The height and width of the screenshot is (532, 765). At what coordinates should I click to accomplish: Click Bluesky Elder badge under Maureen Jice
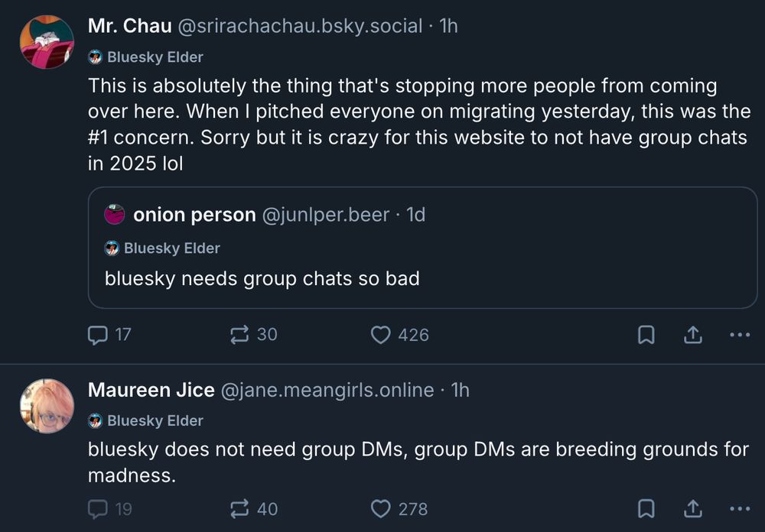pos(146,420)
